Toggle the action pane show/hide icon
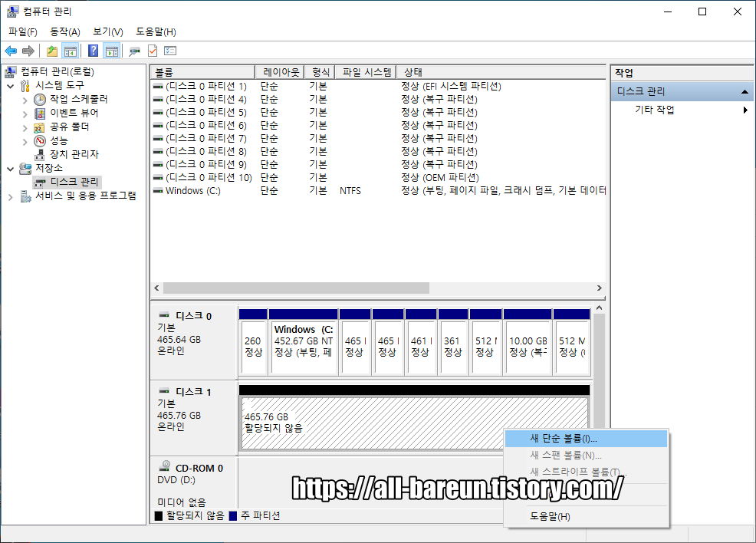This screenshot has width=756, height=543. pyautogui.click(x=112, y=51)
